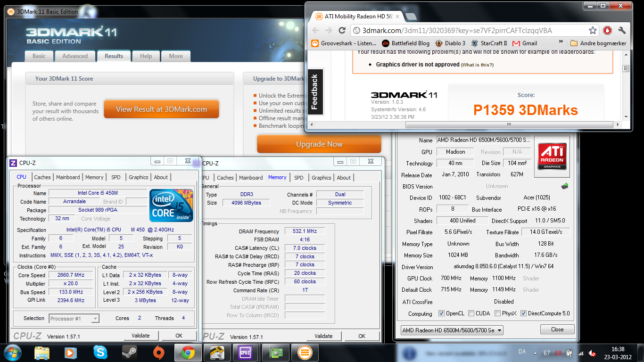Open the Processor #1 selection dropdown
The image size is (644, 362).
(x=74, y=319)
